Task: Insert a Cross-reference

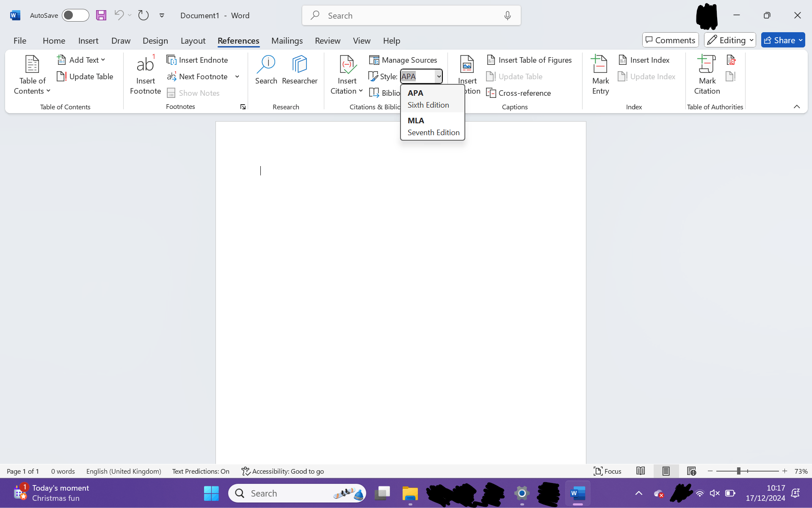Action: [x=519, y=93]
